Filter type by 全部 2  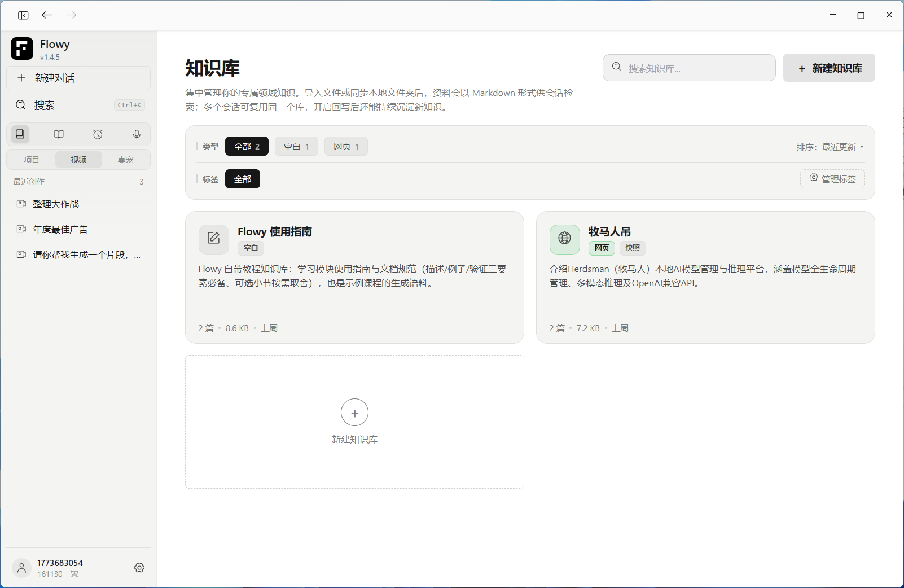(x=247, y=146)
